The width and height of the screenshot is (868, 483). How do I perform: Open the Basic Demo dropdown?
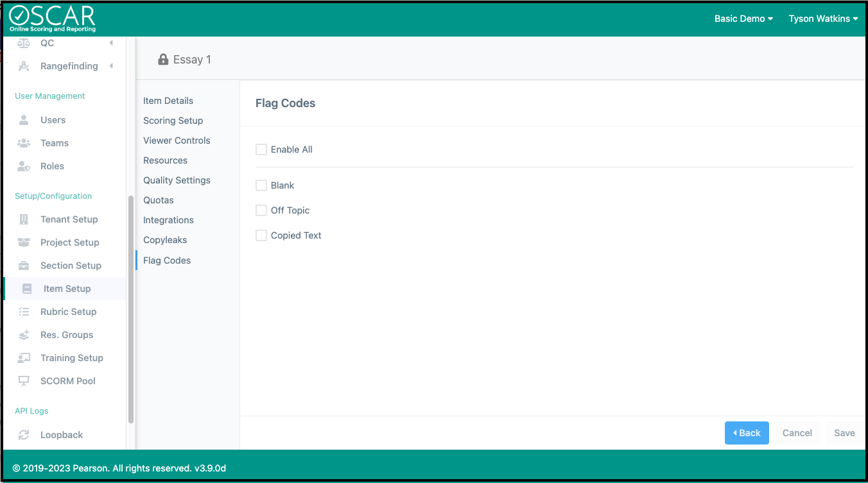743,19
